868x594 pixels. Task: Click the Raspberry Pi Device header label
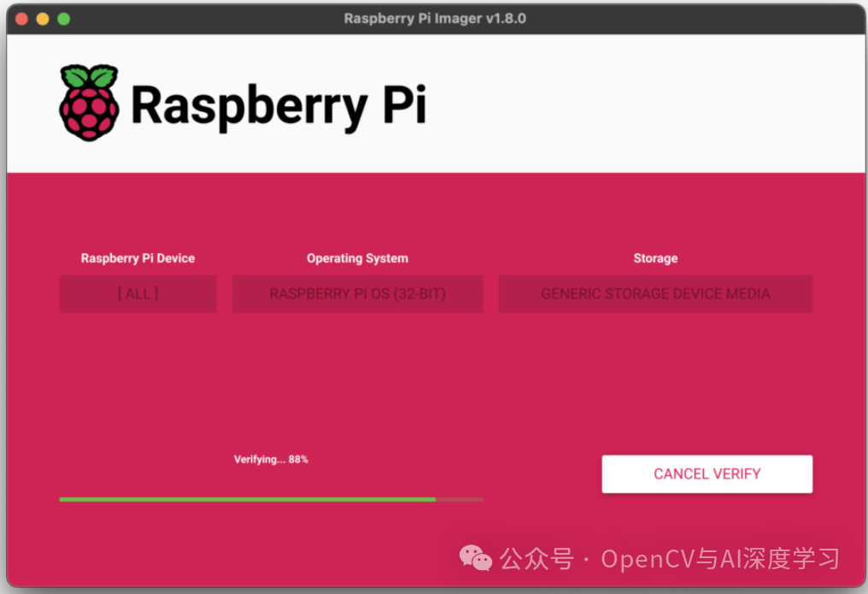coord(138,258)
